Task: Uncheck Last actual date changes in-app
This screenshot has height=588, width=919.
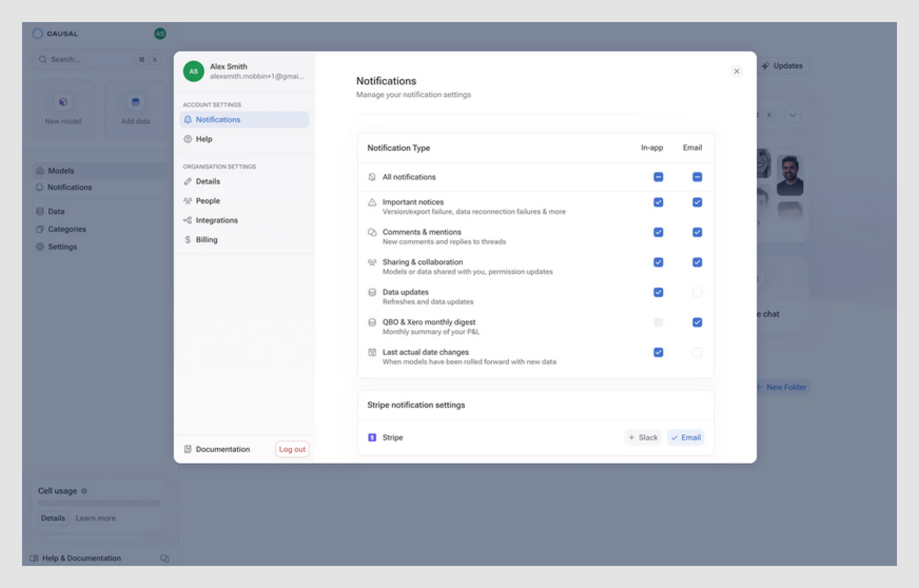Action: pos(658,352)
